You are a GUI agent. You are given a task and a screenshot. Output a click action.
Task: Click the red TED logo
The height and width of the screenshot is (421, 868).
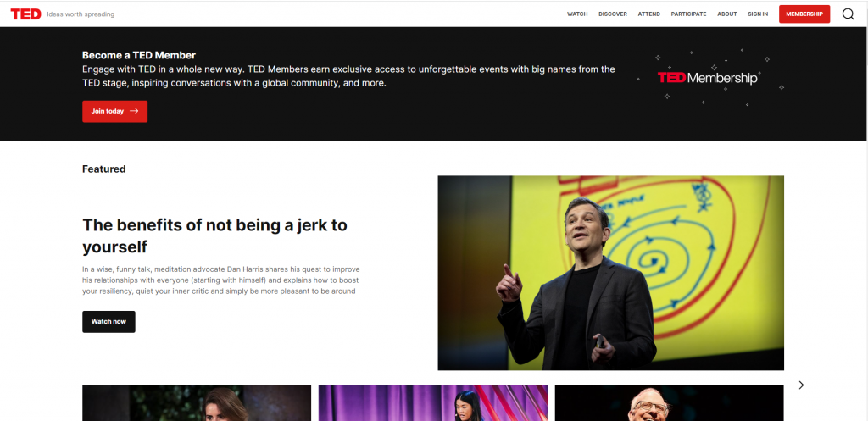(x=25, y=14)
